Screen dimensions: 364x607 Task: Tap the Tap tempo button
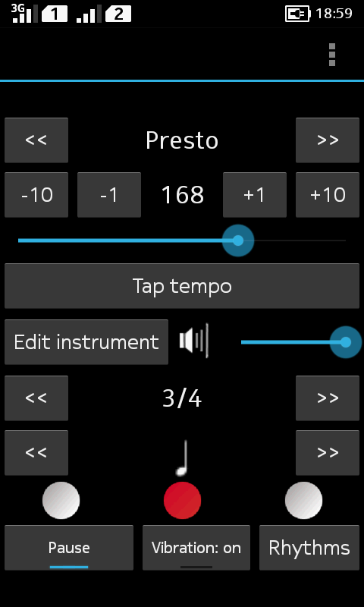pyautogui.click(x=182, y=286)
